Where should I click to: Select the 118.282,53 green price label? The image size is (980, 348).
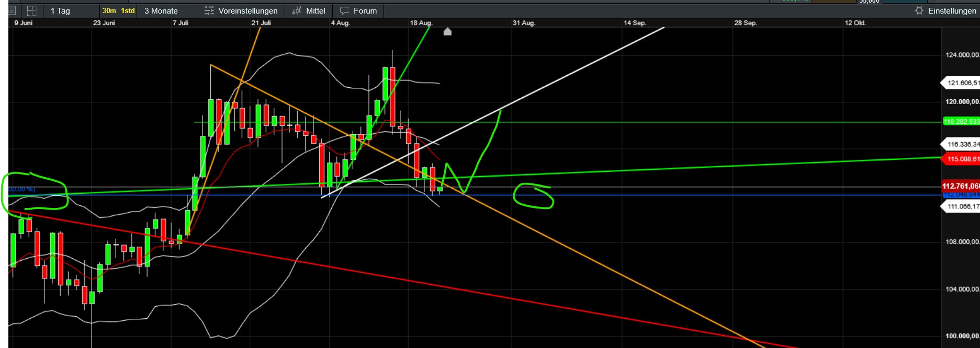[961, 122]
